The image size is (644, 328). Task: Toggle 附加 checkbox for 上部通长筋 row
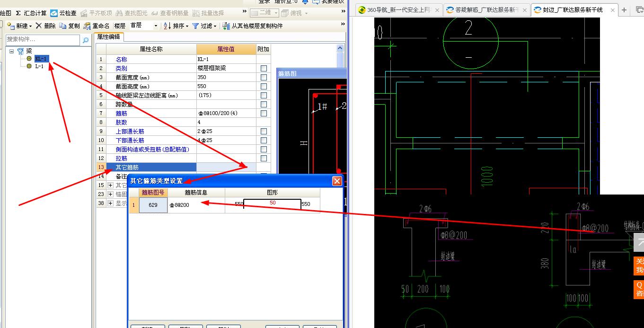264,131
